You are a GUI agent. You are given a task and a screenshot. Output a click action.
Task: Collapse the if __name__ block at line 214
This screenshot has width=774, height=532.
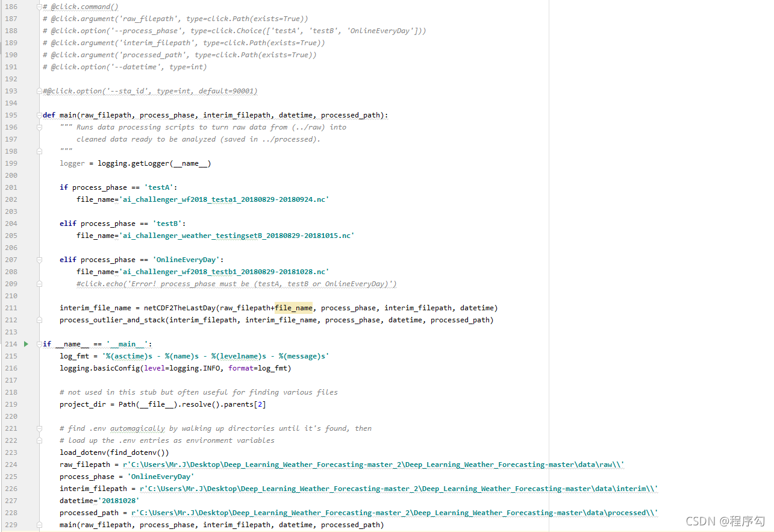[x=38, y=343]
